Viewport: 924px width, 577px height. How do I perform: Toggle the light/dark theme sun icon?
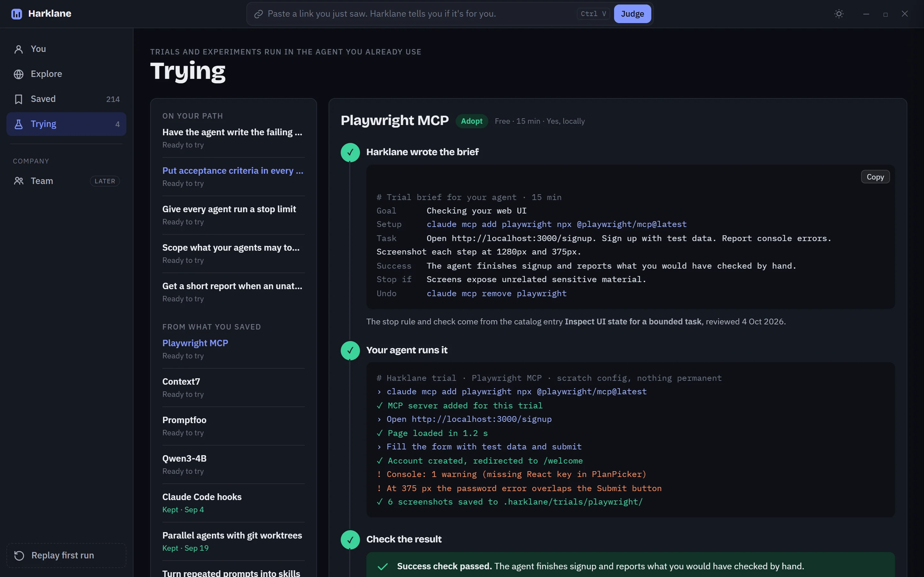[839, 14]
